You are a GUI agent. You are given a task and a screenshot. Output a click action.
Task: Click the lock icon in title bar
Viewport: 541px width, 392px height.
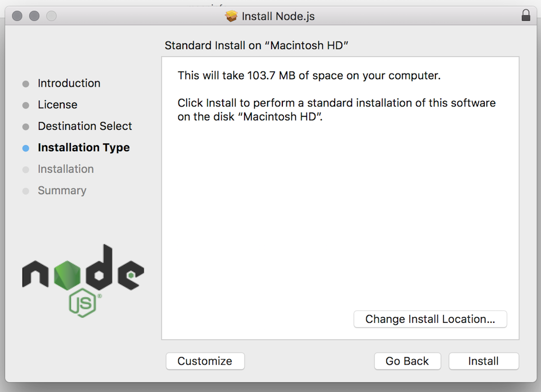(x=526, y=16)
